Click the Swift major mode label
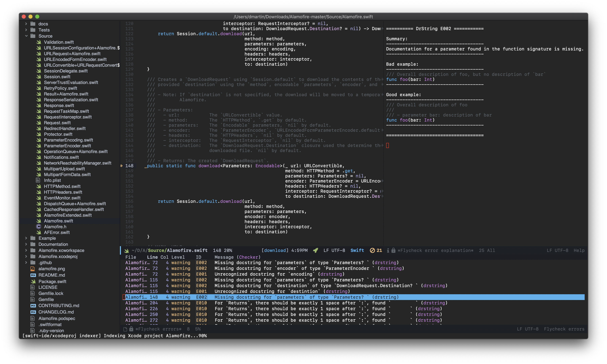Screen dimensions: 607x364 click(357, 250)
